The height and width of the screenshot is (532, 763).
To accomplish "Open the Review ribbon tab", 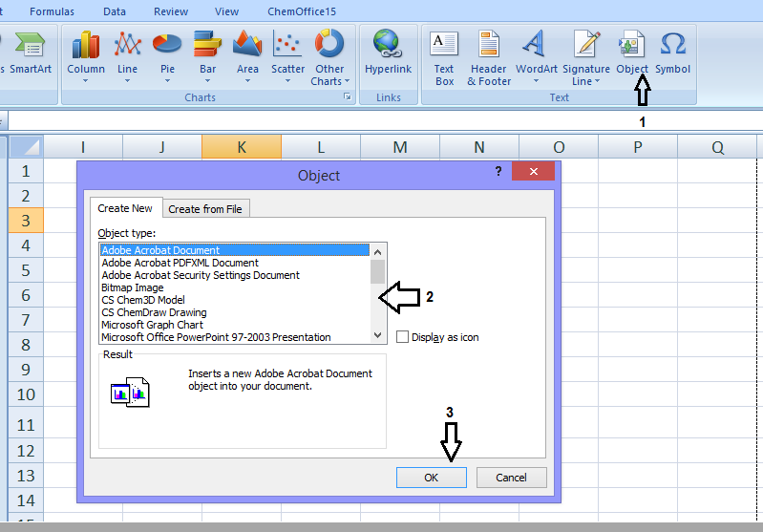I will tap(170, 11).
